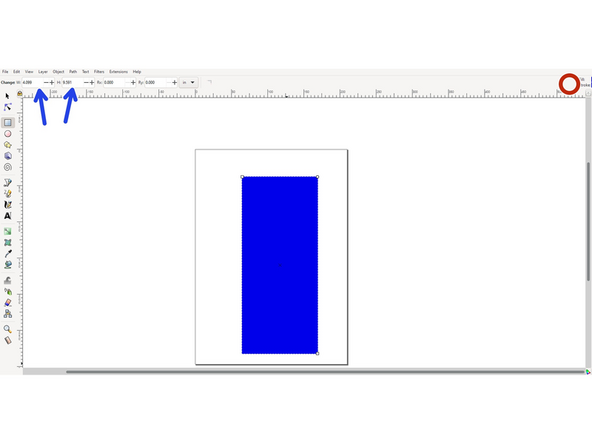The image size is (592, 444).
Task: Increase rectangle width with plus button
Action: 52,82
